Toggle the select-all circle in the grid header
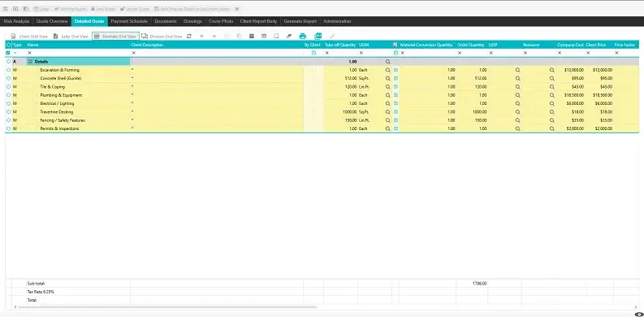Image resolution: width=644 pixels, height=317 pixels. tap(9, 45)
